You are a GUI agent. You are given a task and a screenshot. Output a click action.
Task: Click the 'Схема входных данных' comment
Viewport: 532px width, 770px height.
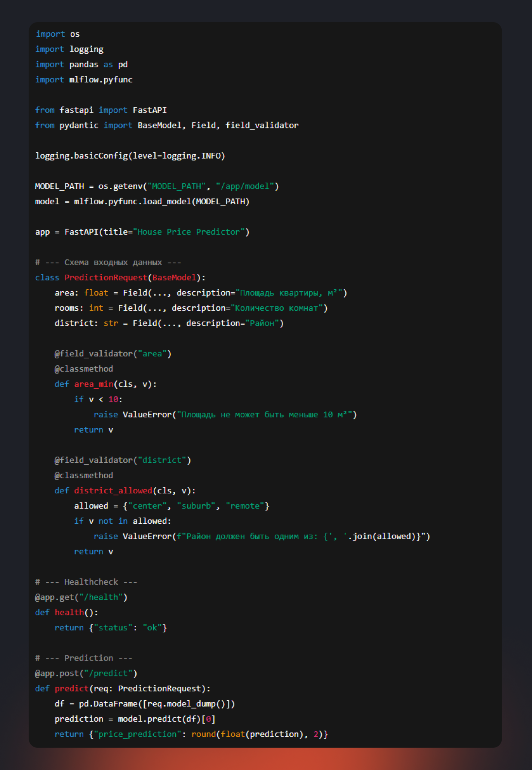pos(113,262)
